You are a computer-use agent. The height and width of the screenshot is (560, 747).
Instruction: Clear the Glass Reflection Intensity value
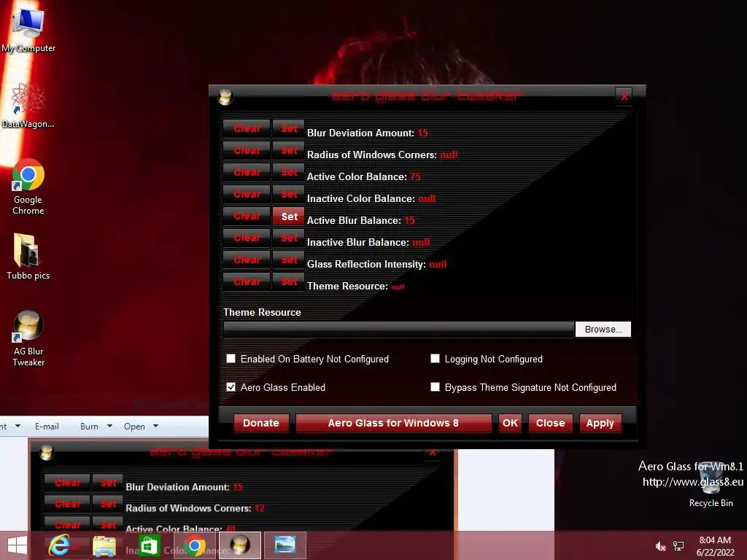[247, 260]
